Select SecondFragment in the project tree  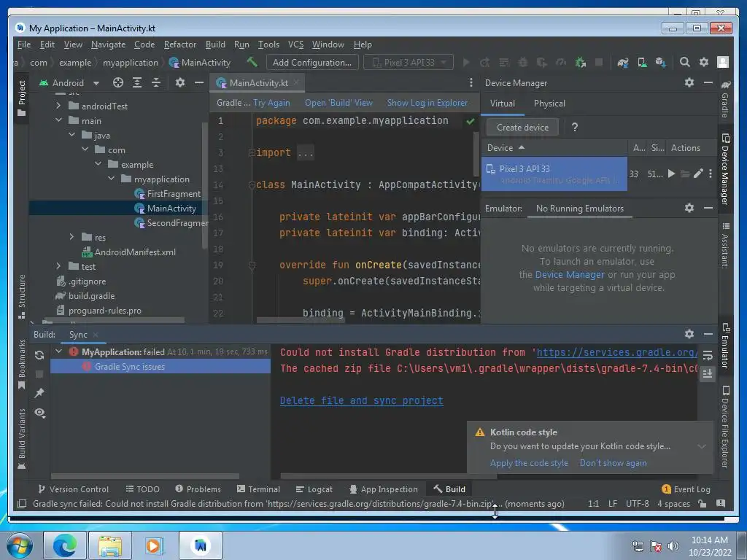[x=171, y=223]
